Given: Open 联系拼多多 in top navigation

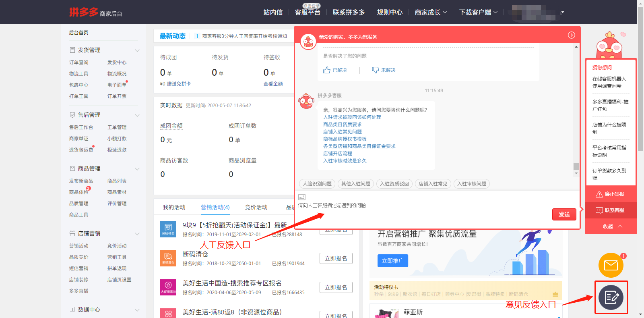Looking at the screenshot, I should pos(349,12).
